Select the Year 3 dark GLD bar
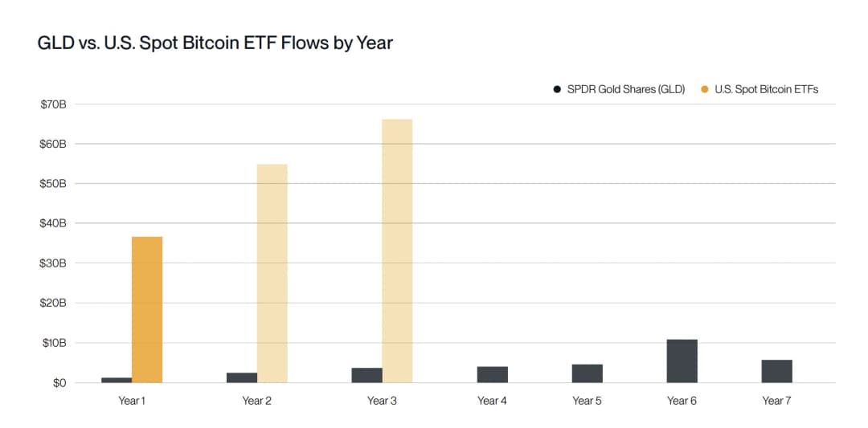Viewport: 868px width, 428px height. 366,375
